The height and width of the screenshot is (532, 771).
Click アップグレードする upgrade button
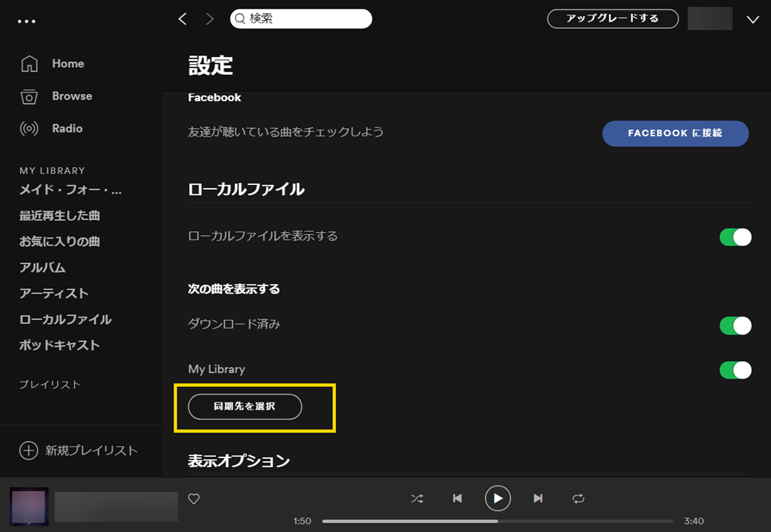tap(613, 19)
